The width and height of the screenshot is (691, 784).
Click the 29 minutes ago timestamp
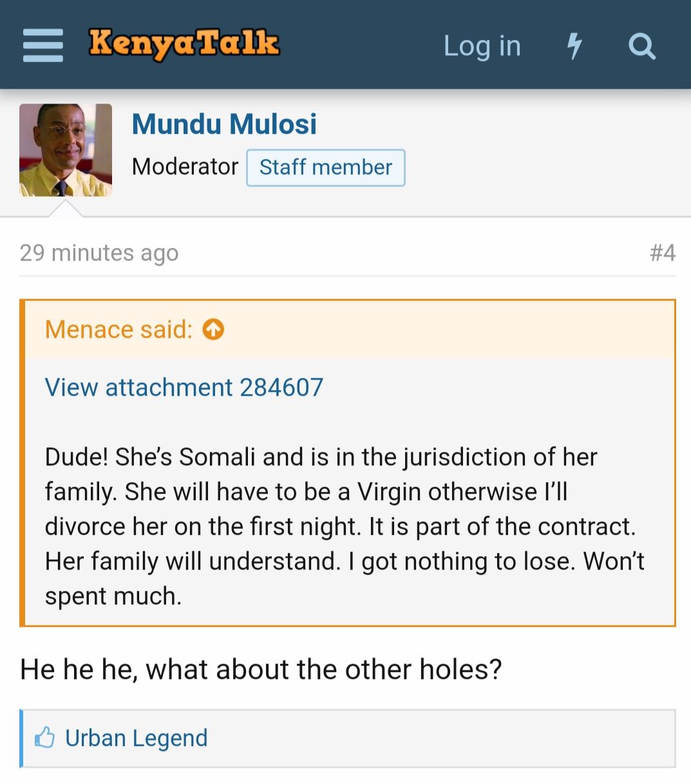[99, 253]
